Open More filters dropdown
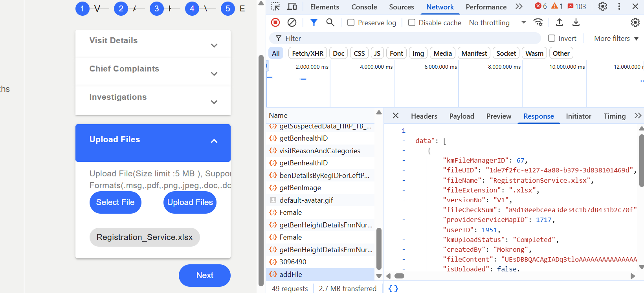 (x=616, y=38)
